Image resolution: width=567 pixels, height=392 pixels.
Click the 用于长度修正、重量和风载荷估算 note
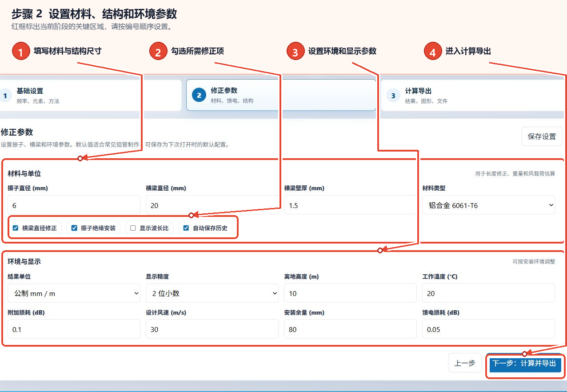[x=515, y=174]
